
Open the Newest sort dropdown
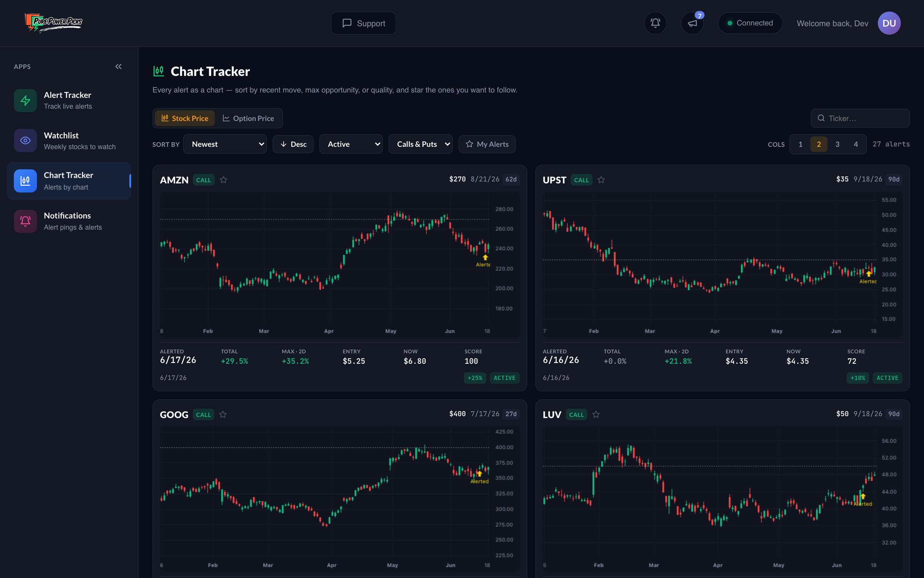(x=225, y=144)
